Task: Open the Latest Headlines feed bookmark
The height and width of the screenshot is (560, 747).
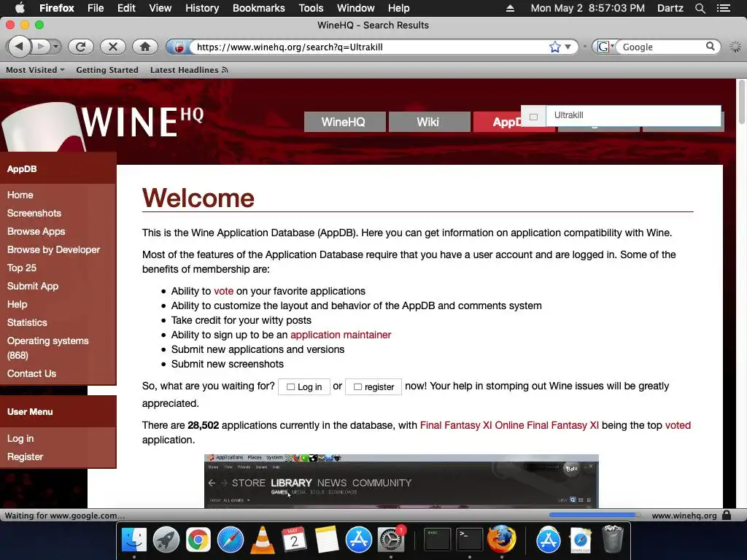Action: pos(189,70)
